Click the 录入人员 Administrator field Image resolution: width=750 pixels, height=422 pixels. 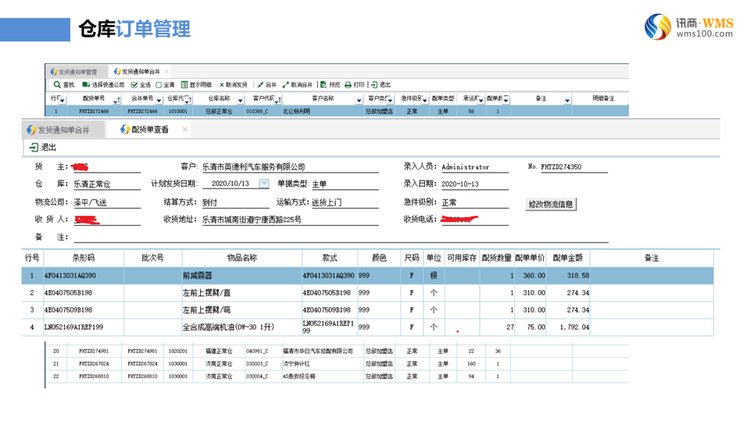tap(474, 167)
